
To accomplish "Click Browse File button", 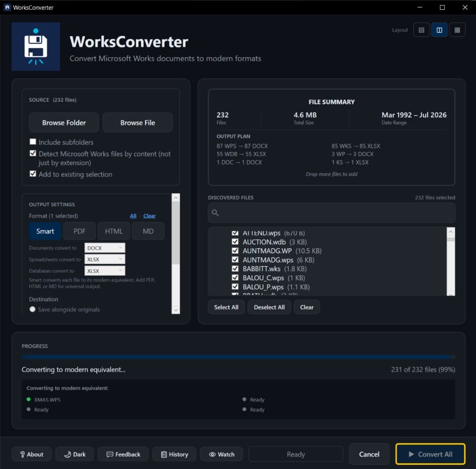I will (138, 123).
